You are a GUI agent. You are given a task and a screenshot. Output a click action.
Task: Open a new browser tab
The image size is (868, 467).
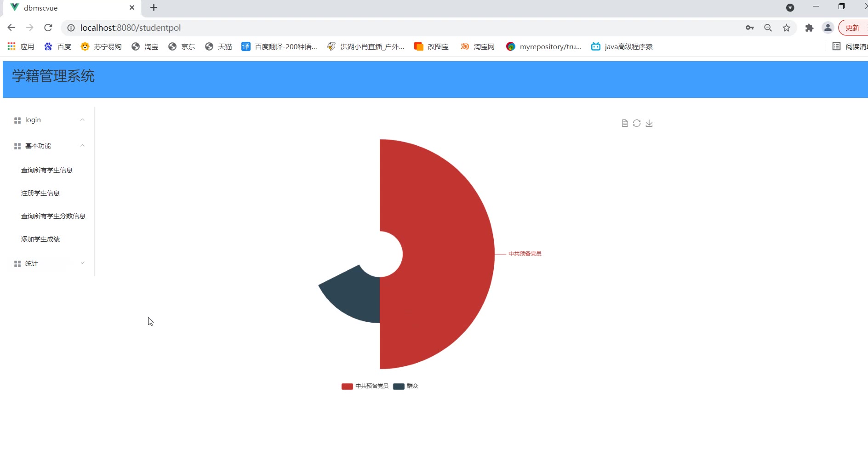coord(154,7)
